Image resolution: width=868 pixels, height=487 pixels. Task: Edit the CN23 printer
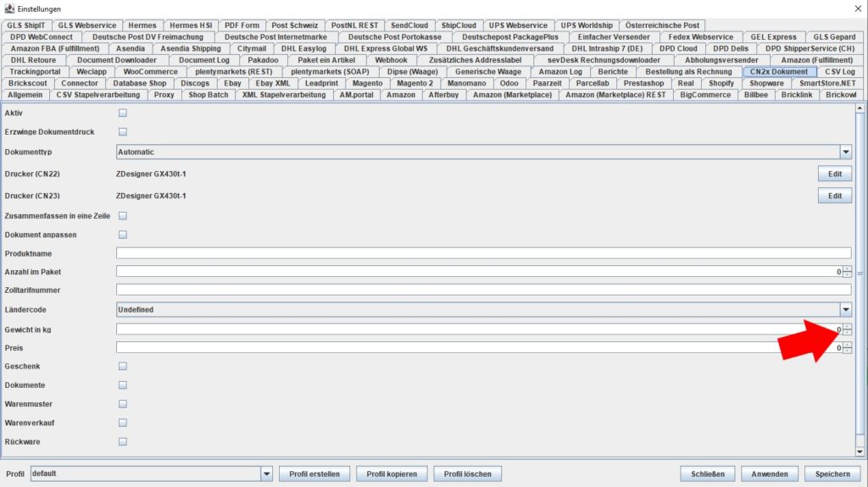click(835, 196)
